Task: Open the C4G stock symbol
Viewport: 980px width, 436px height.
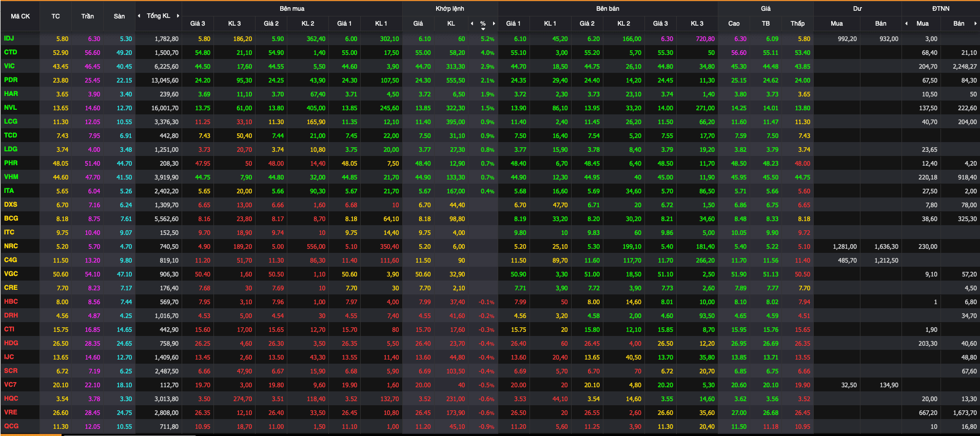Action: tap(10, 260)
